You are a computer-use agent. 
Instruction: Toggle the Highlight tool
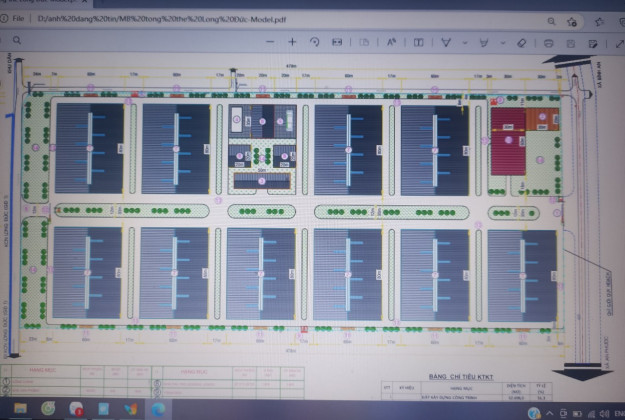(x=484, y=42)
